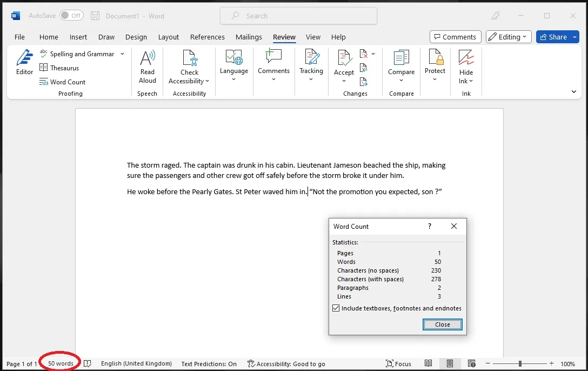
Task: Adjust the zoom slider in status bar
Action: coord(520,364)
